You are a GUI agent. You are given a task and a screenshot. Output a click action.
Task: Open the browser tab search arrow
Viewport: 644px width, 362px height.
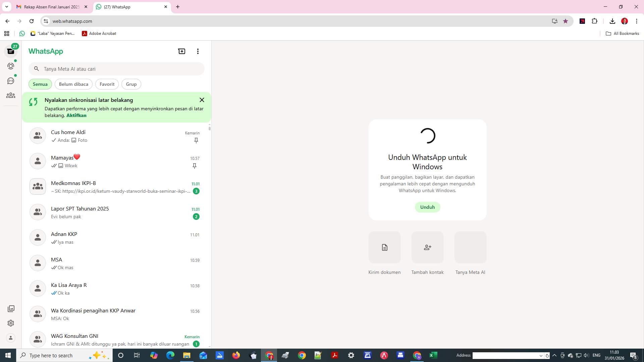[6, 7]
